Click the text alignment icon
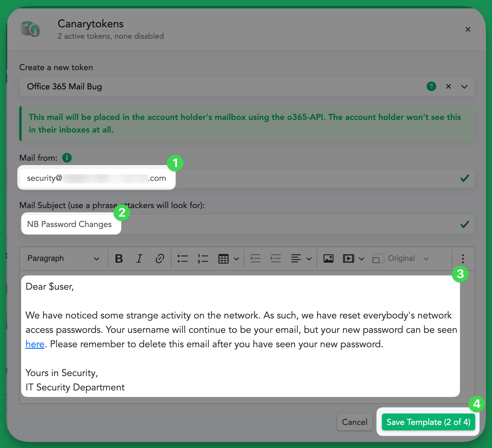 [x=296, y=258]
